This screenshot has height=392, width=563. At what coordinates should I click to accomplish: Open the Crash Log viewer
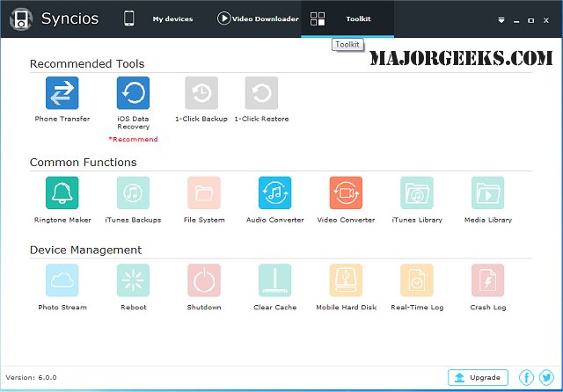click(487, 280)
